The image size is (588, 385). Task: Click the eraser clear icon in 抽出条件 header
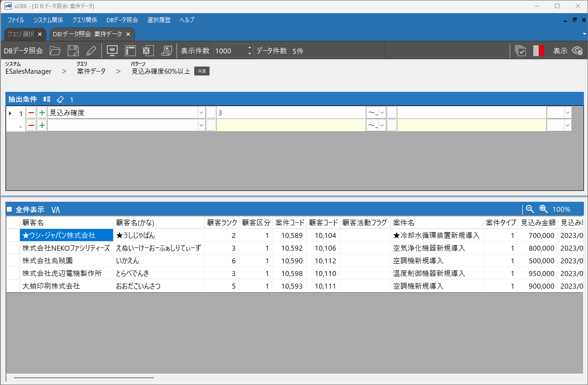60,99
